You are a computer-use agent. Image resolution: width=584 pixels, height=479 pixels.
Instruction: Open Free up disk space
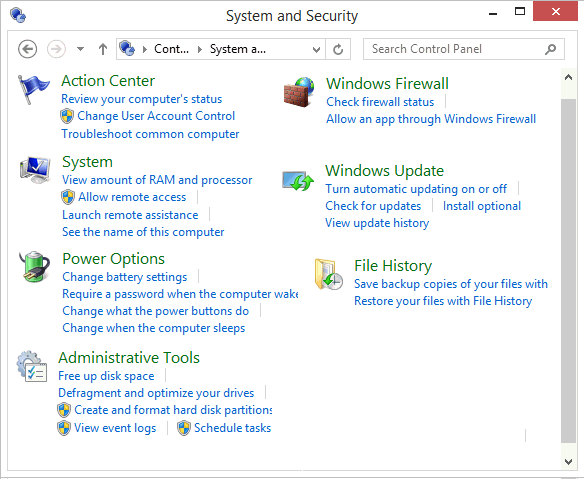point(106,376)
